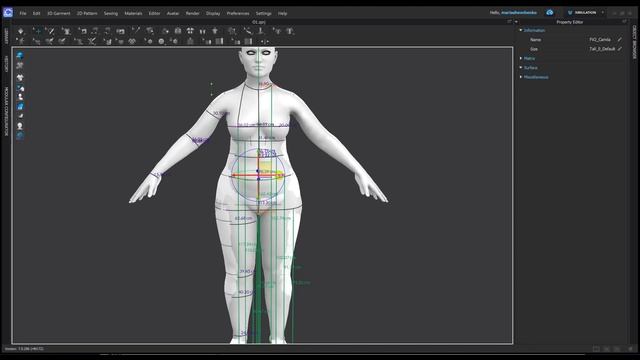Image resolution: width=640 pixels, height=360 pixels.
Task: Open the 3D Garment menu
Action: [x=59, y=13]
